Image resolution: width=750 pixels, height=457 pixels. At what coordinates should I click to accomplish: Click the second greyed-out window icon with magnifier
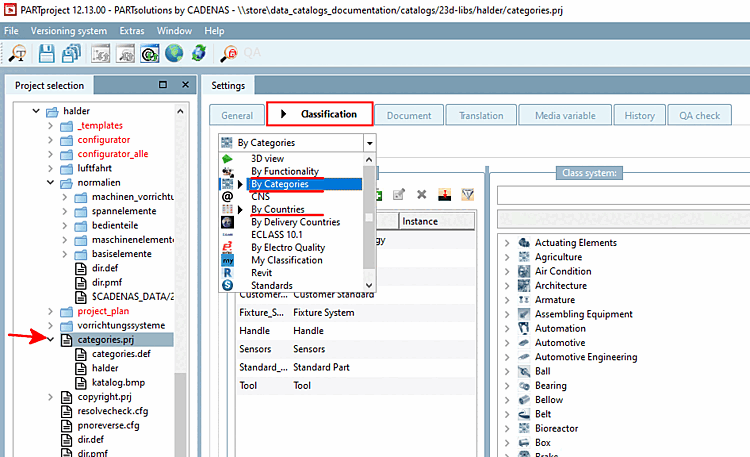click(x=125, y=54)
